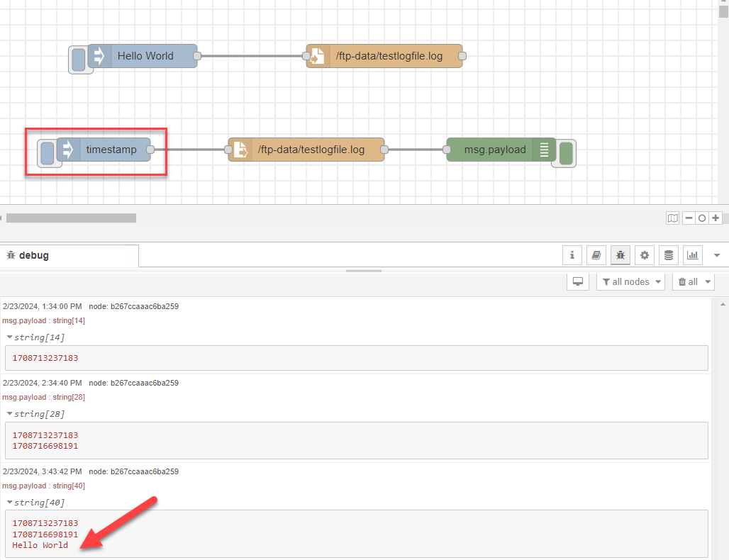Zoom out of the flow canvas
The width and height of the screenshot is (729, 560).
point(689,218)
